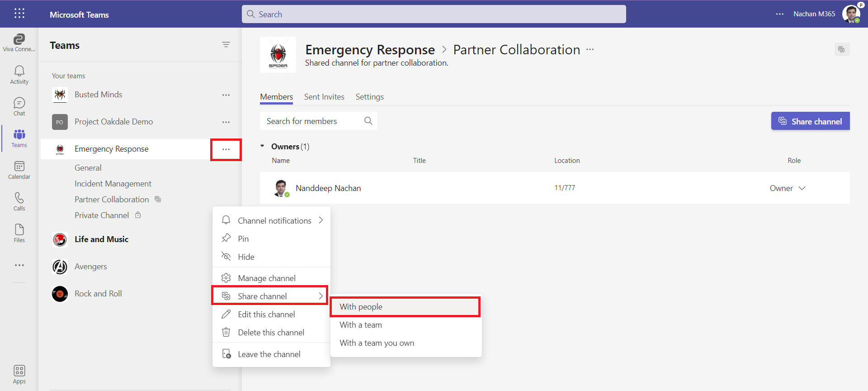868x391 pixels.
Task: Click the purple Share channel button
Action: pos(810,121)
